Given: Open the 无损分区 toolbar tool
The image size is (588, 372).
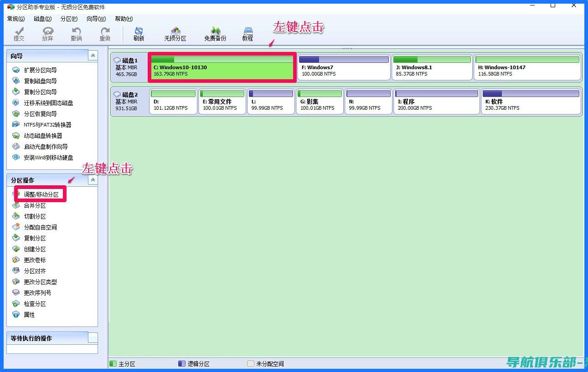Looking at the screenshot, I should click(x=175, y=34).
